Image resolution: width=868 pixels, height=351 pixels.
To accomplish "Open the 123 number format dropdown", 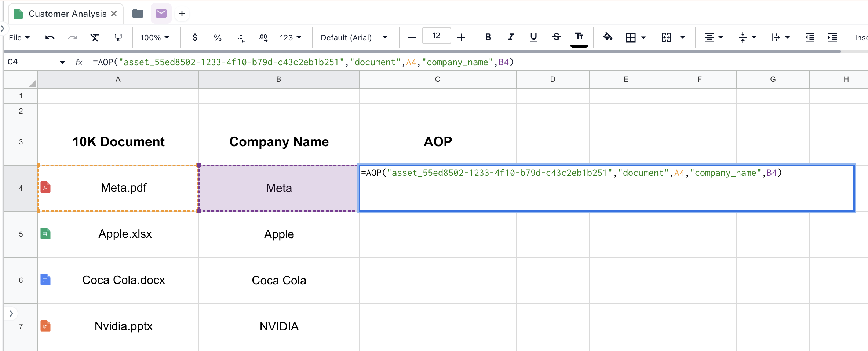I will click(x=290, y=38).
